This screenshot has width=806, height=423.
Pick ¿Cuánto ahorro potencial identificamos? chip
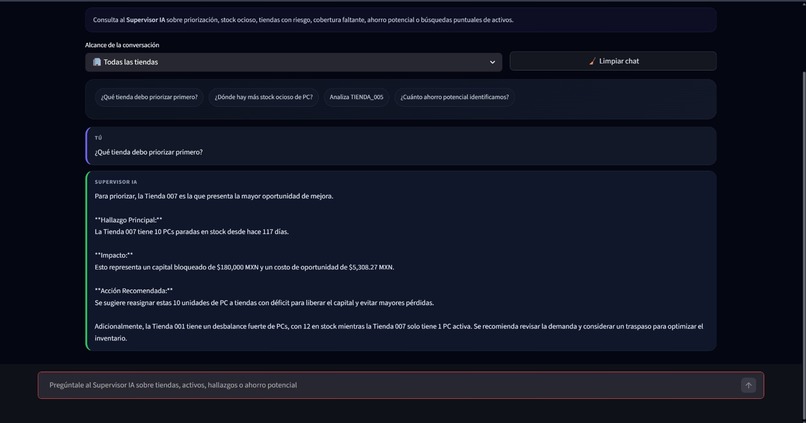454,97
